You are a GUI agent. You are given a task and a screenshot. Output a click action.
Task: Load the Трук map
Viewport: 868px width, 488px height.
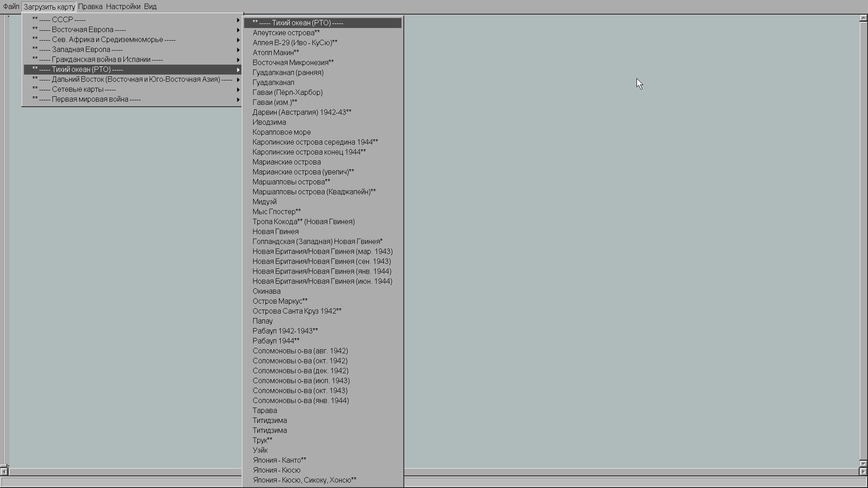pyautogui.click(x=323, y=441)
